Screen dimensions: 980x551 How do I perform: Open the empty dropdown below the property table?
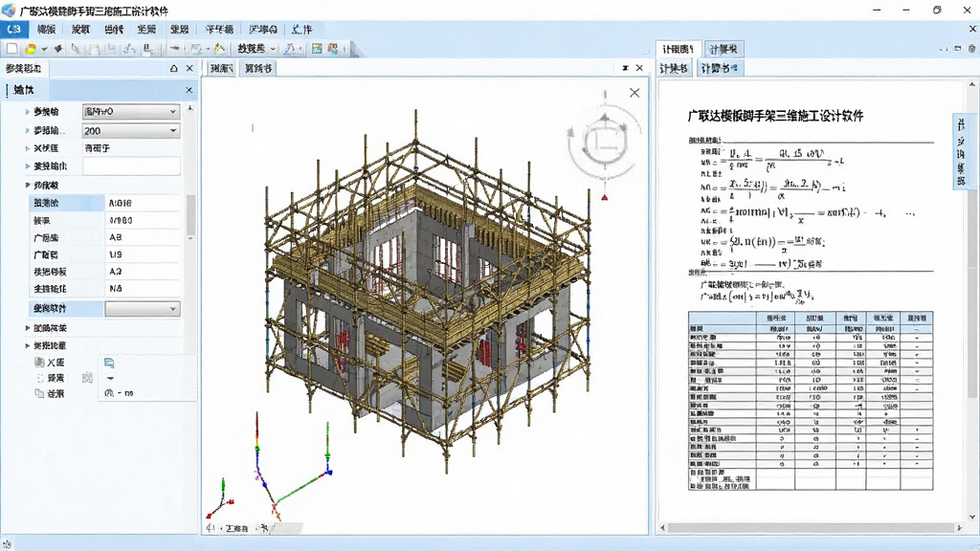click(143, 309)
